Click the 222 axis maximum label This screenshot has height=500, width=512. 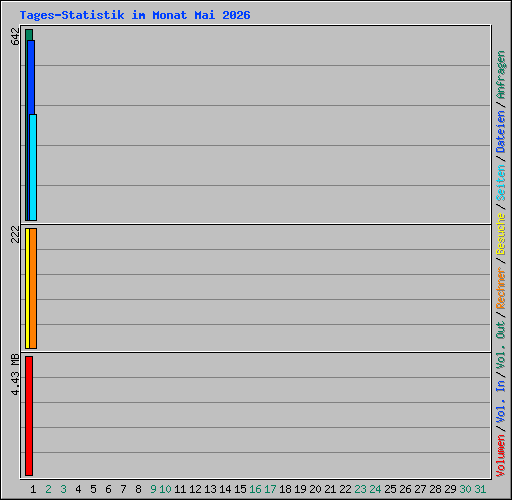[x=15, y=234]
